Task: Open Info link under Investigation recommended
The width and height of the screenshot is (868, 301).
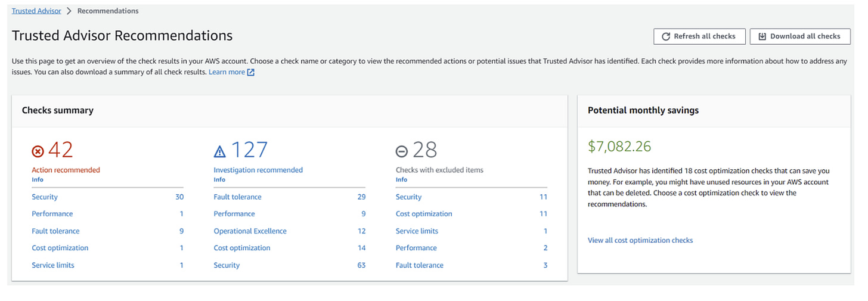Action: [x=219, y=179]
